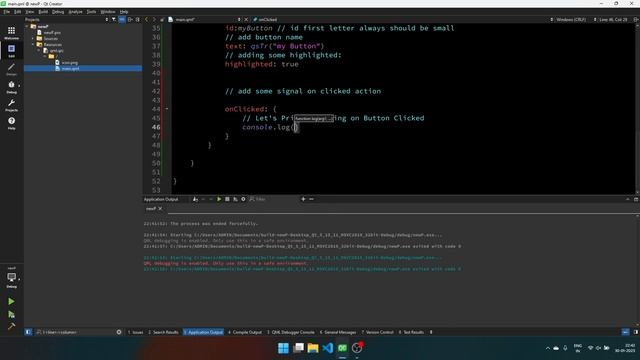640x360 pixels.
Task: Collapse the Resources folder in tree
Action: [33, 44]
